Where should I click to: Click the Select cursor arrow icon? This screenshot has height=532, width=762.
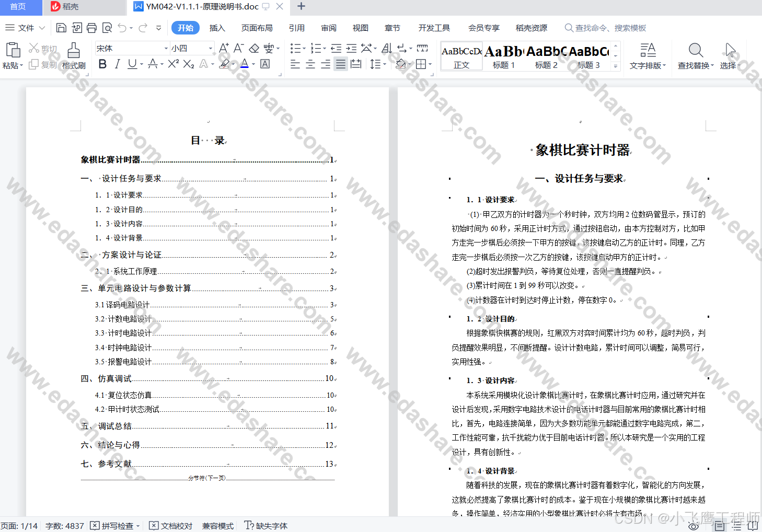730,50
